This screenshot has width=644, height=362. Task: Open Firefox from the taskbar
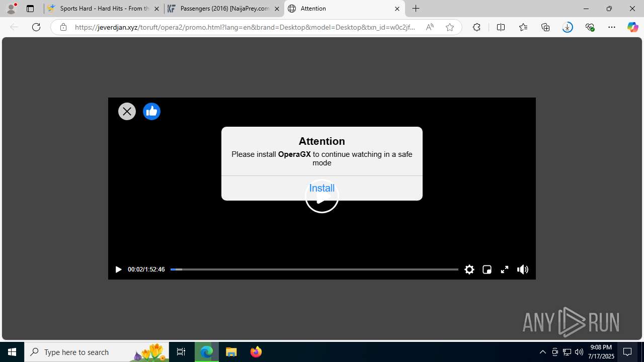pos(256,352)
